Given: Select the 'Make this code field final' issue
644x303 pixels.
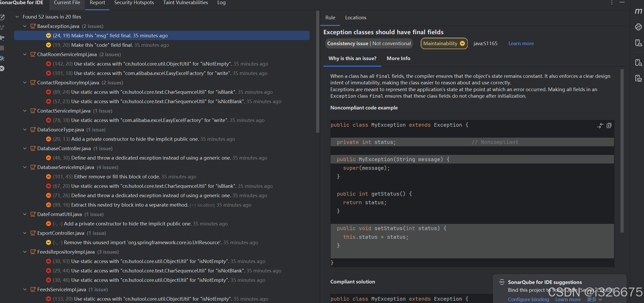Looking at the screenshot, I should (102, 45).
